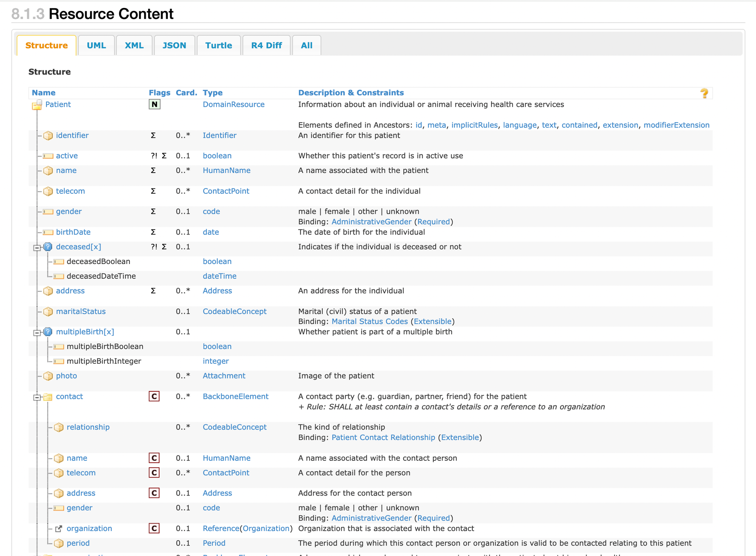Collapse the deceased[x] tree node

(x=37, y=248)
